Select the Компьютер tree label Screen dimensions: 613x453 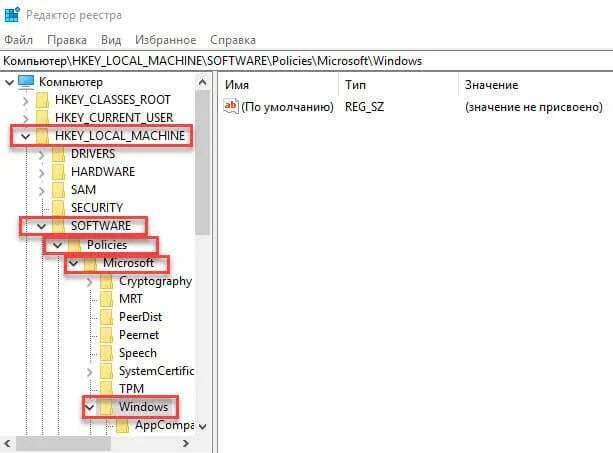71,82
